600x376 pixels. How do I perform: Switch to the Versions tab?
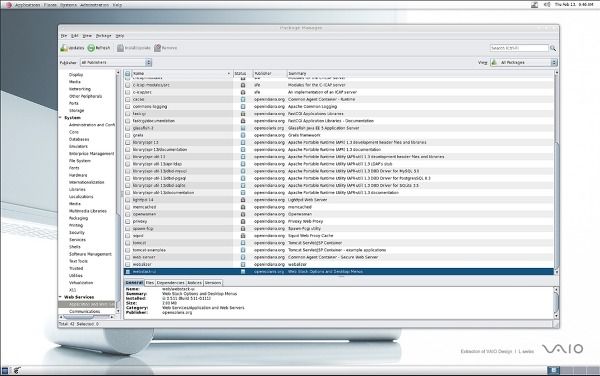213,283
